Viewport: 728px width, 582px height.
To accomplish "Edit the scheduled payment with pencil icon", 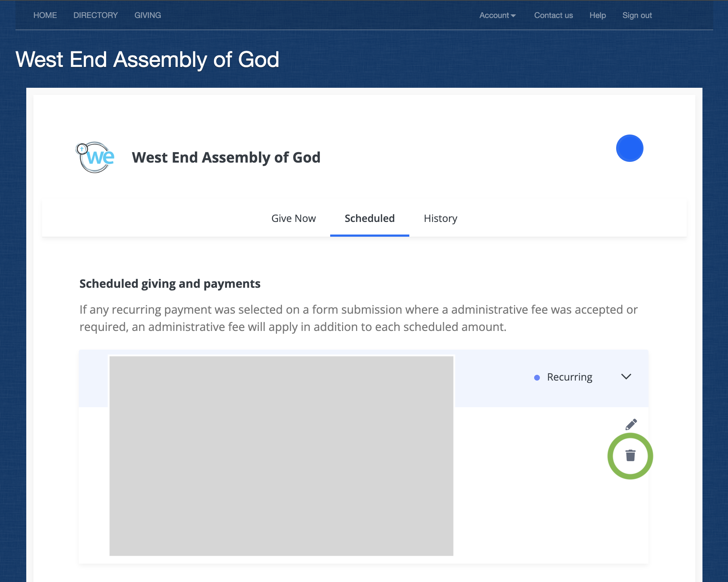I will 631,424.
